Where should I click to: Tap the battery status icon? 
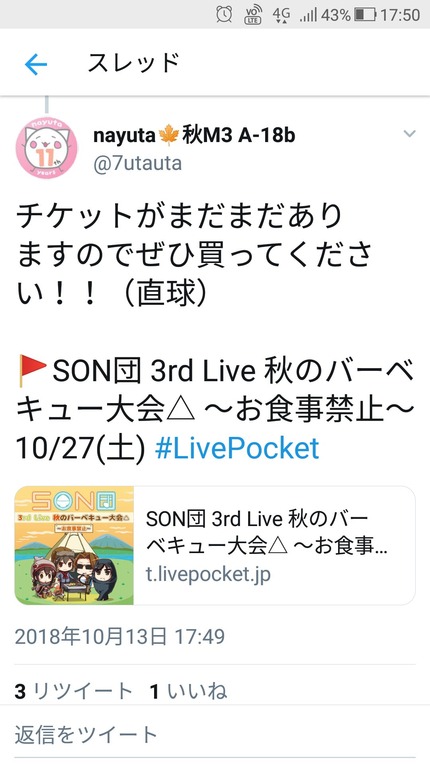(365, 15)
